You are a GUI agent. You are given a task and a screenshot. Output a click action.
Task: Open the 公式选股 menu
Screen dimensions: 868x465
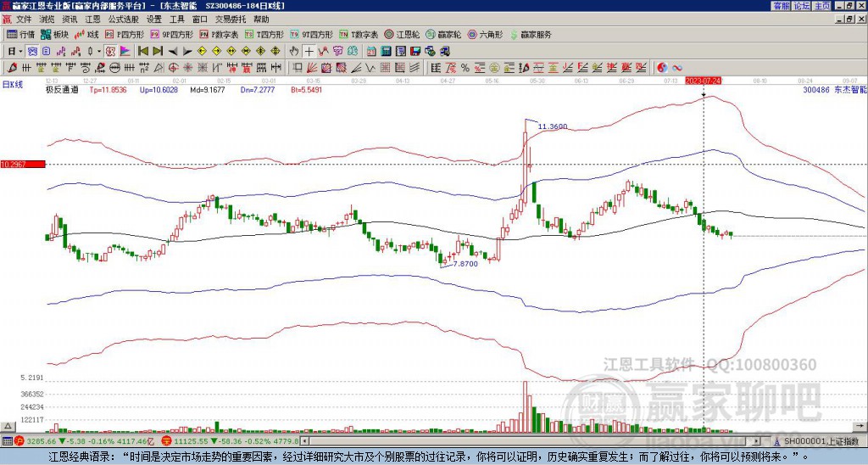tap(124, 20)
